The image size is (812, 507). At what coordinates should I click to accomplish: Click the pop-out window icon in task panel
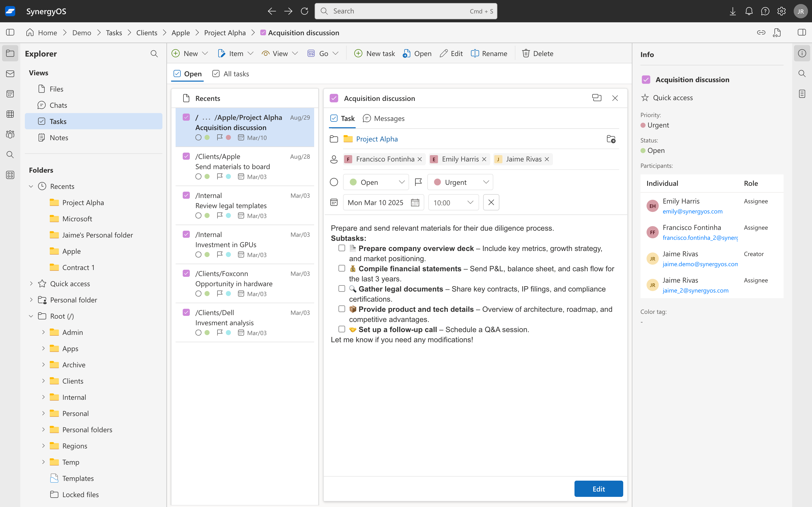tap(597, 98)
